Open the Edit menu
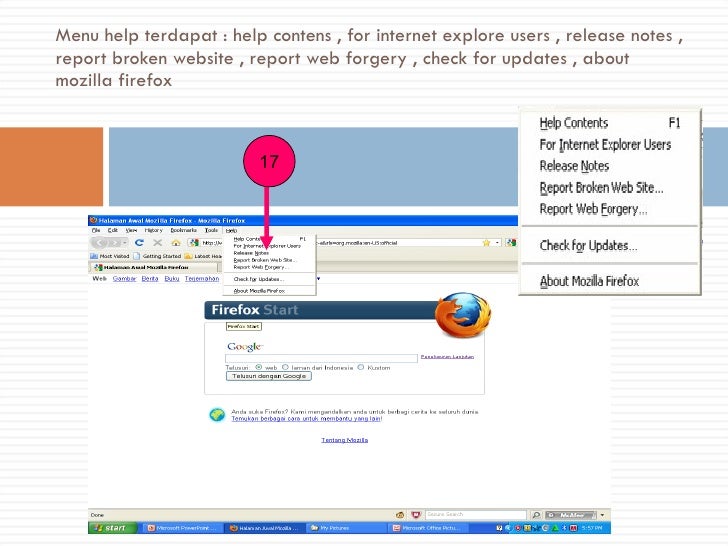 [x=112, y=230]
